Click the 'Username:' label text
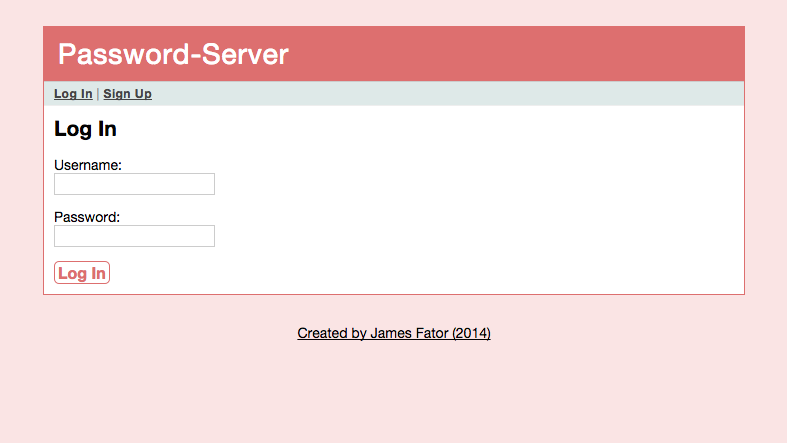Screen dimensions: 787x443 point(88,165)
